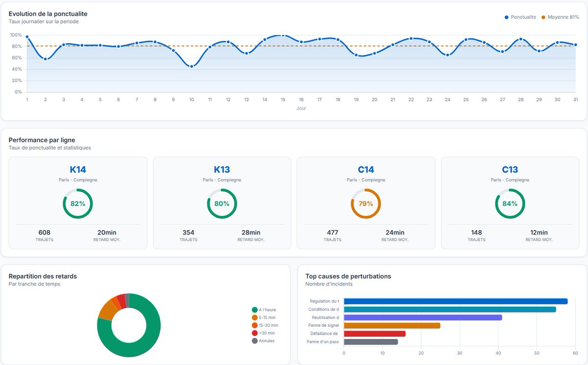Click the 28min average delay on K13
The width and height of the screenshot is (588, 365).
(251, 233)
